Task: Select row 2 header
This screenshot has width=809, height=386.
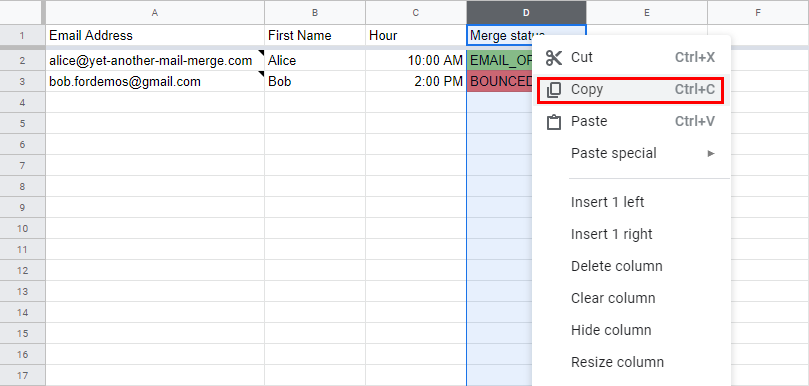Action: (22, 60)
